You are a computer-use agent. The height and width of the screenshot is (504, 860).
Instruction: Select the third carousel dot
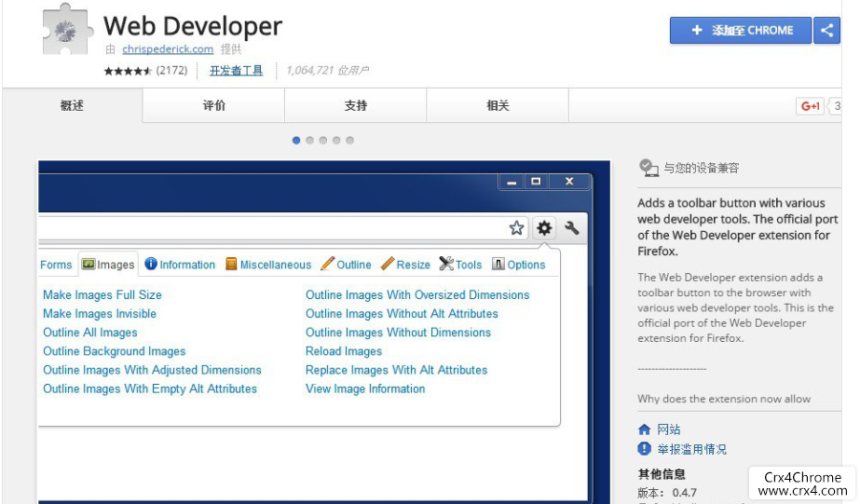(323, 141)
